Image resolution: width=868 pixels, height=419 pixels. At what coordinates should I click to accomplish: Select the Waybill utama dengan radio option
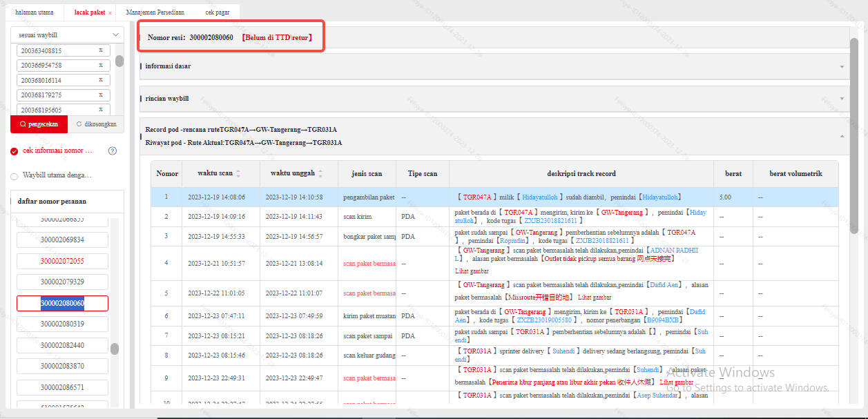click(15, 176)
